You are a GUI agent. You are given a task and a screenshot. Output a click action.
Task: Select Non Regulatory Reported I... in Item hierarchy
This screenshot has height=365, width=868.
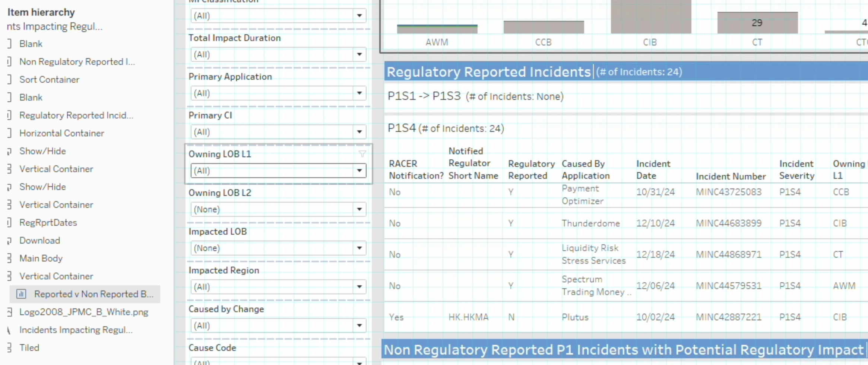click(x=77, y=61)
